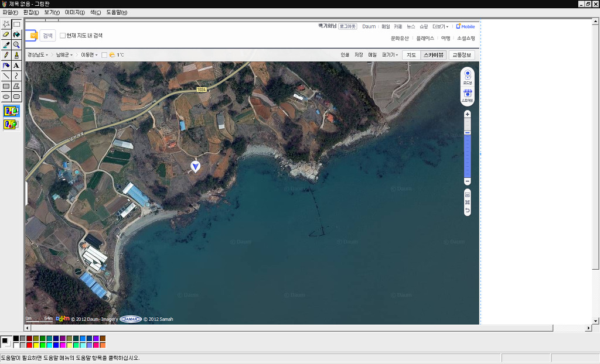Click the vertical scrollbar down arrow
The image size is (600, 364).
click(595, 321)
